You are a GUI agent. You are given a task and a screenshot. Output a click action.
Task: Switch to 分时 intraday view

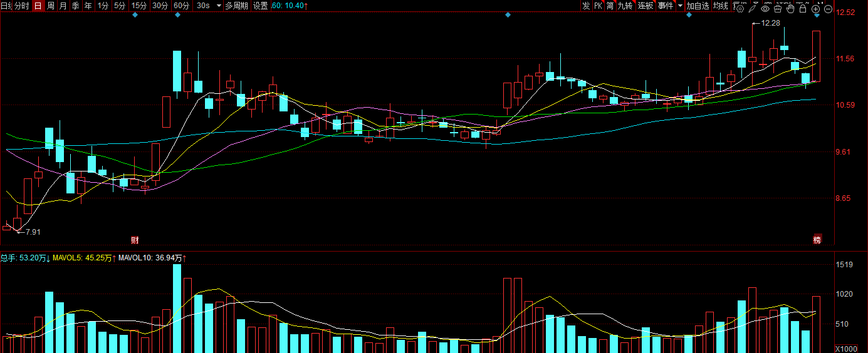(21, 6)
